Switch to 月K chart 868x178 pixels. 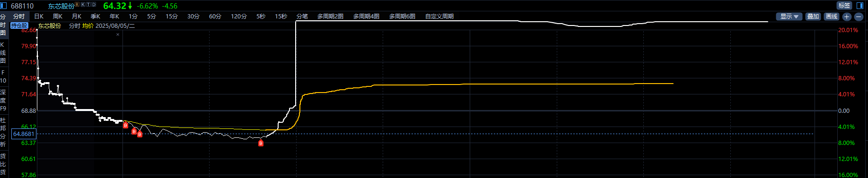pos(77,17)
